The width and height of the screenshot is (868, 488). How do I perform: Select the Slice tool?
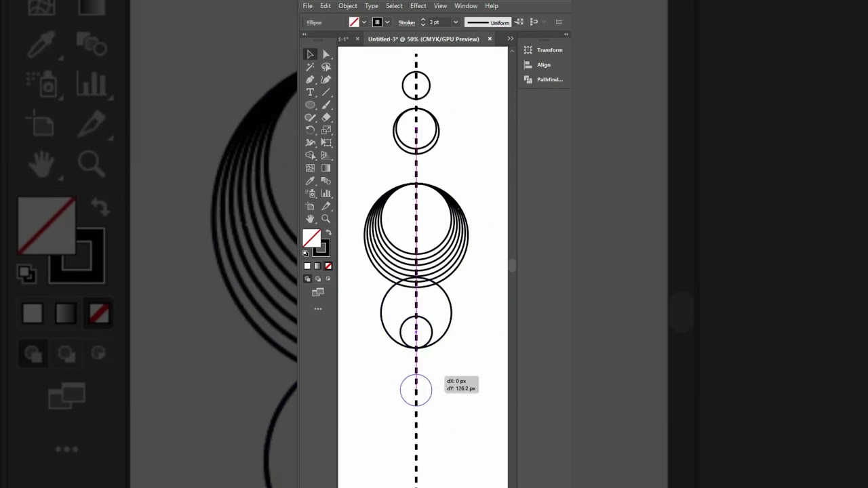(326, 206)
